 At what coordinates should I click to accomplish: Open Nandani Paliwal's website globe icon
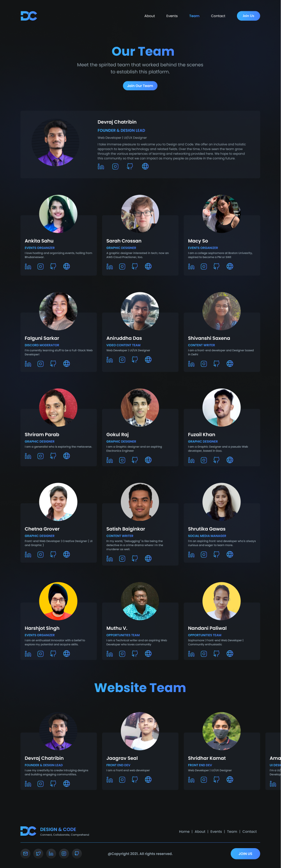[230, 654]
